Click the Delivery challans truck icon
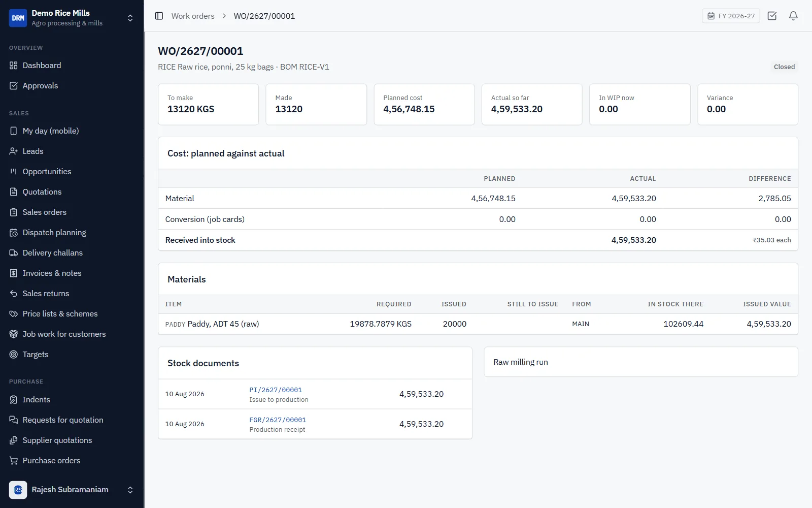The height and width of the screenshot is (508, 812). (14, 253)
